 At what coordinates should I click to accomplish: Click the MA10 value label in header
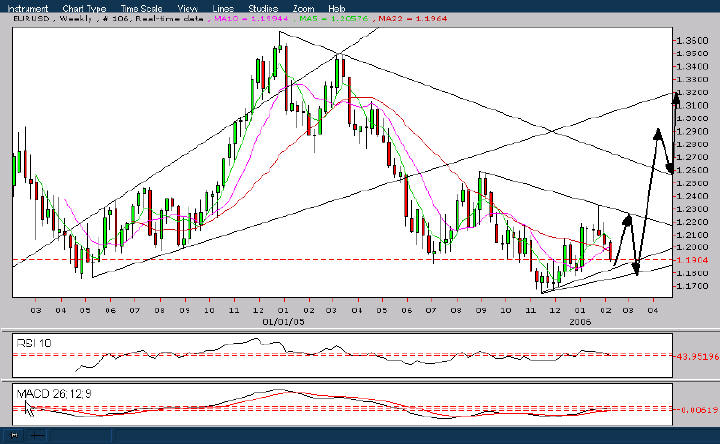[x=251, y=19]
